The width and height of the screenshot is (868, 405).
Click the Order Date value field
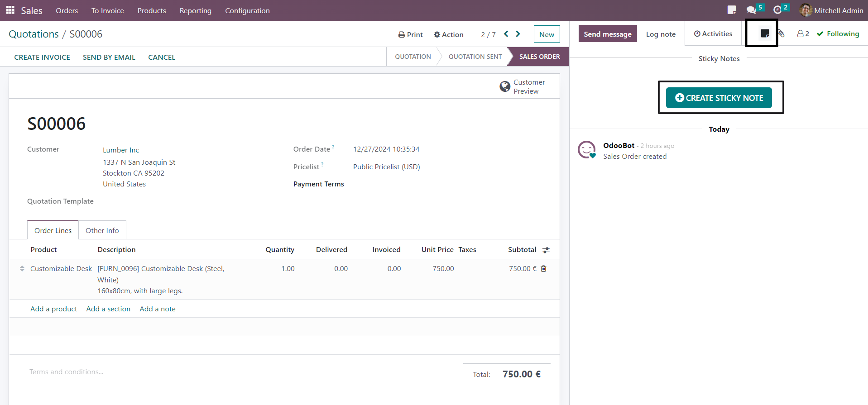[x=386, y=149]
